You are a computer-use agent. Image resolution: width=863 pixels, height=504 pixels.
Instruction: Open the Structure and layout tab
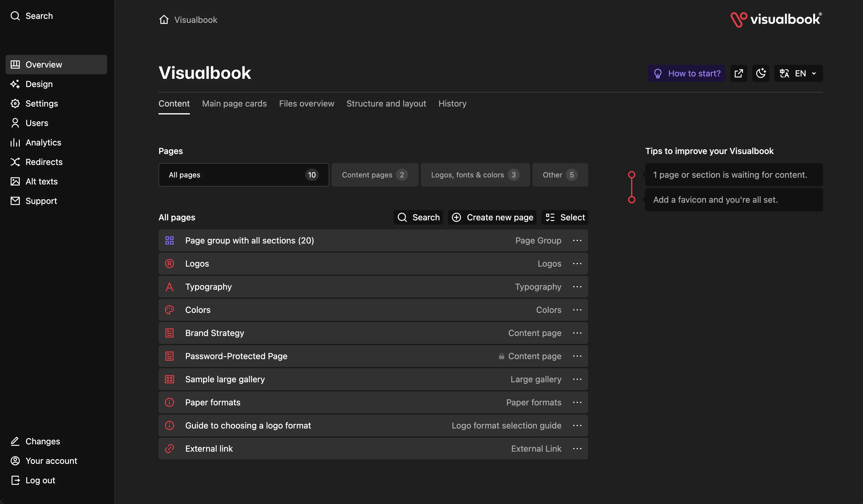click(x=386, y=103)
